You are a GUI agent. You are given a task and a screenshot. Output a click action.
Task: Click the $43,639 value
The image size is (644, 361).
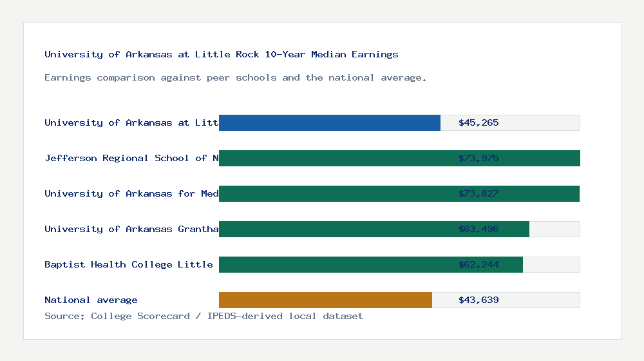[478, 300]
